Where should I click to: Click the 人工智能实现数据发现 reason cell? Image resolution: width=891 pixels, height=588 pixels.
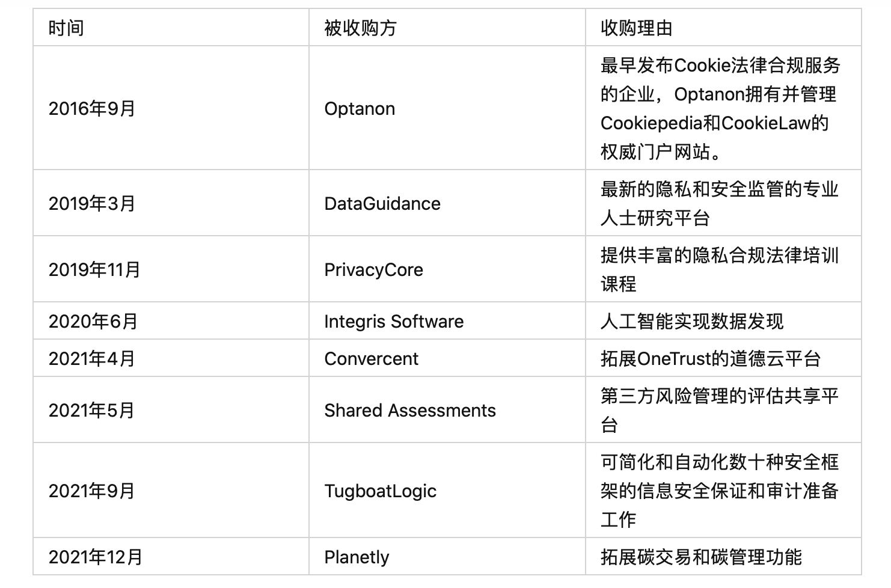point(723,321)
